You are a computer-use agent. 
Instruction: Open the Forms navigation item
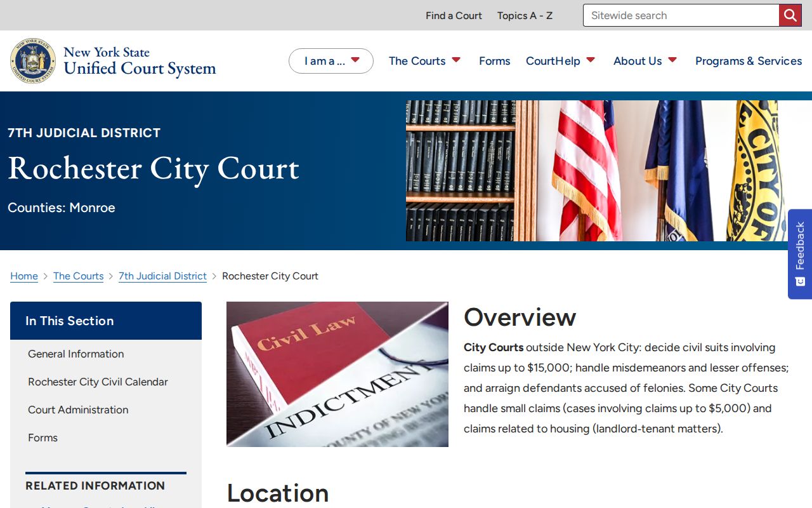click(x=495, y=61)
